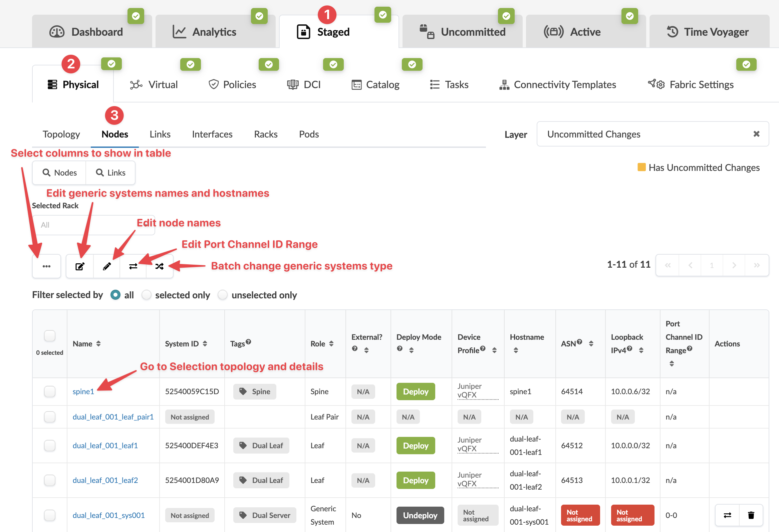Select 'selected only' filter radio button
Image resolution: width=779 pixels, height=532 pixels.
[147, 295]
